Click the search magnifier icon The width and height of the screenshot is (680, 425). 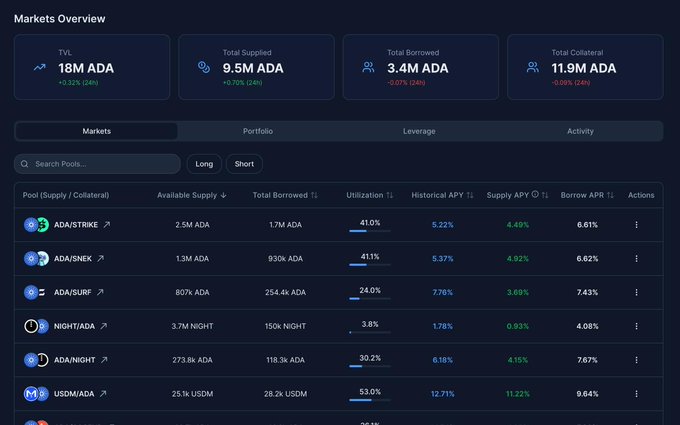click(x=25, y=164)
